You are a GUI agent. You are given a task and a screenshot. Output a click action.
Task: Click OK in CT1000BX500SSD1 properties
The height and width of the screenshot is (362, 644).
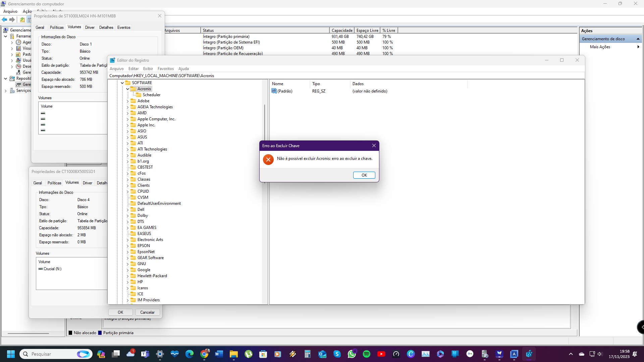click(x=120, y=312)
